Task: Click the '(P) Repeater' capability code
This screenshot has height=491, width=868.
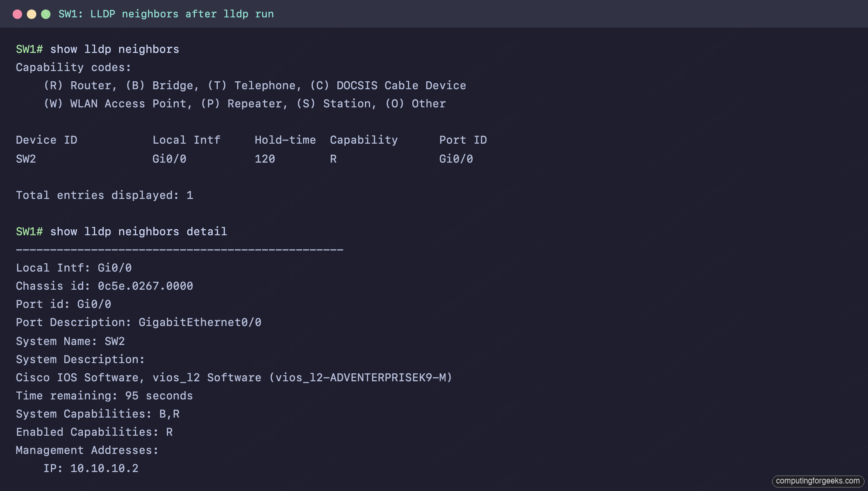Action: [244, 104]
